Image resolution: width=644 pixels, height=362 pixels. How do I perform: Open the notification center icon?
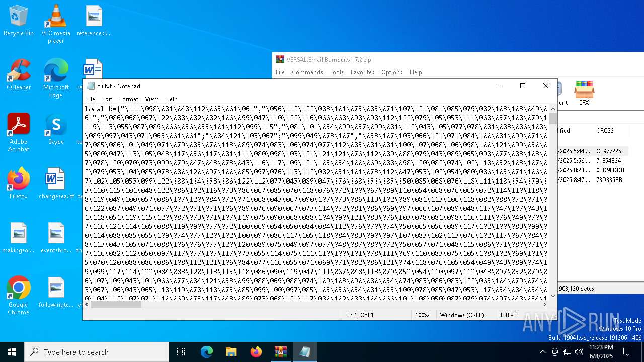click(x=627, y=352)
